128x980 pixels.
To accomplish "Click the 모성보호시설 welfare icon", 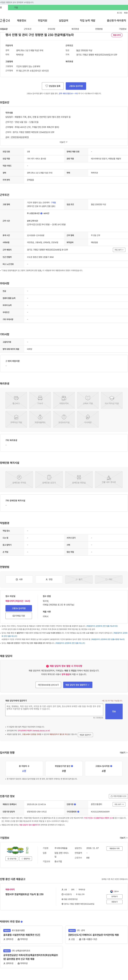I will pos(64,419).
